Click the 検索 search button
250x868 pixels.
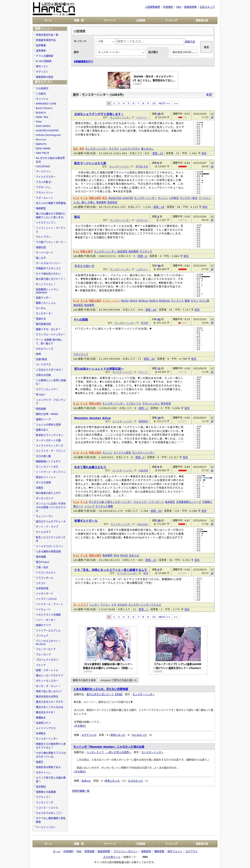point(206,47)
